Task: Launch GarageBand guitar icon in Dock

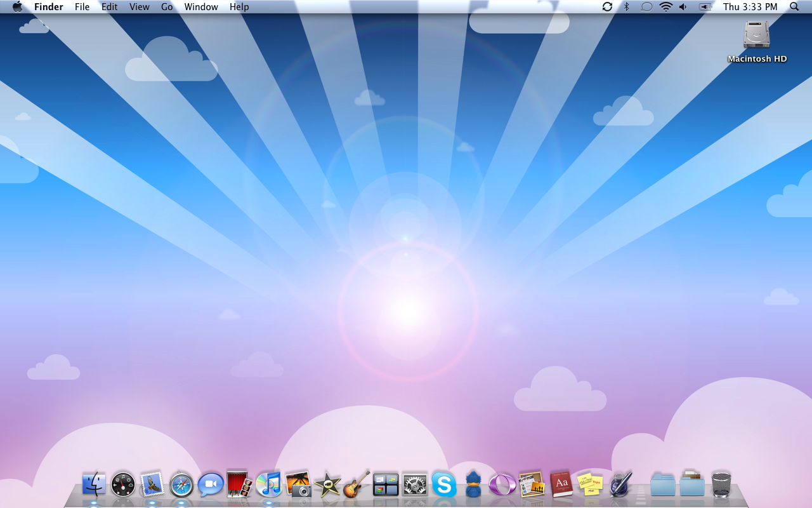Action: [357, 484]
